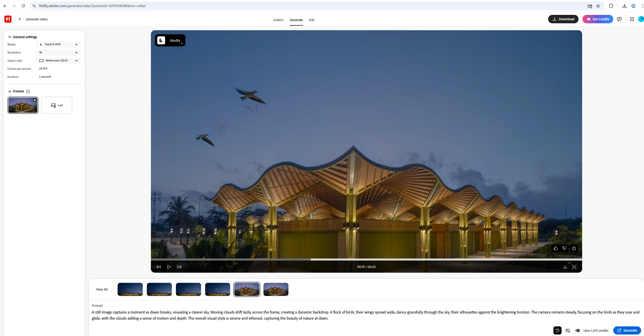
Task: Click the Frames info icon
Action: (28, 92)
